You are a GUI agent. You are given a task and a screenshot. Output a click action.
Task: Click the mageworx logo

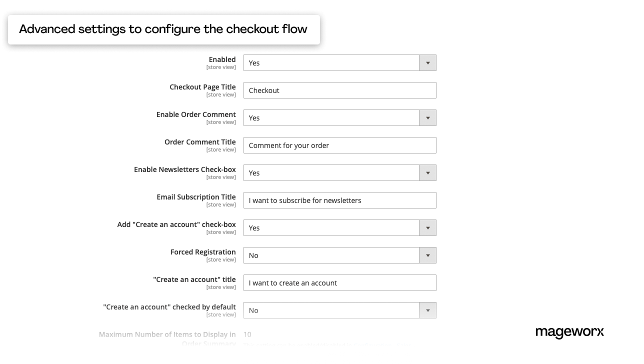click(x=569, y=332)
